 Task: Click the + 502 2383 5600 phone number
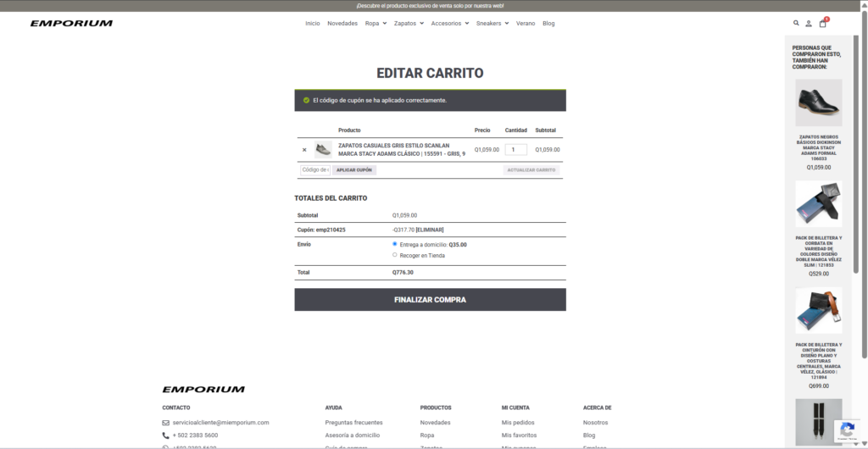(196, 435)
